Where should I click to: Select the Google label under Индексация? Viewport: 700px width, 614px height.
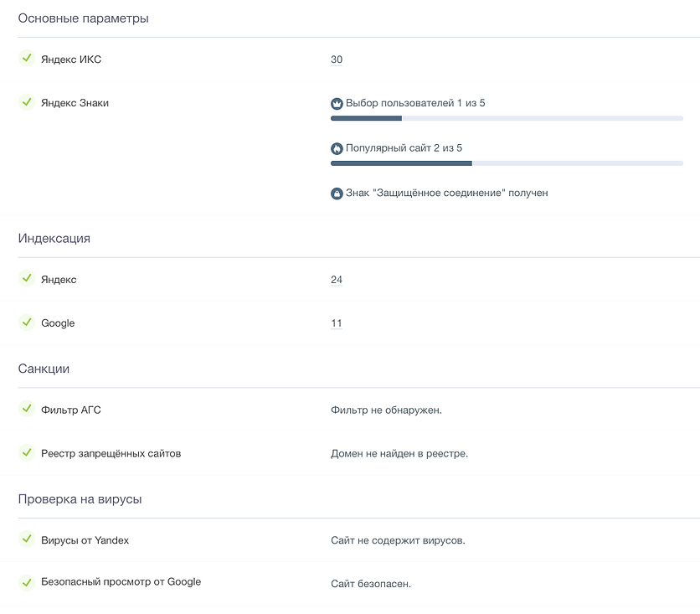58,323
